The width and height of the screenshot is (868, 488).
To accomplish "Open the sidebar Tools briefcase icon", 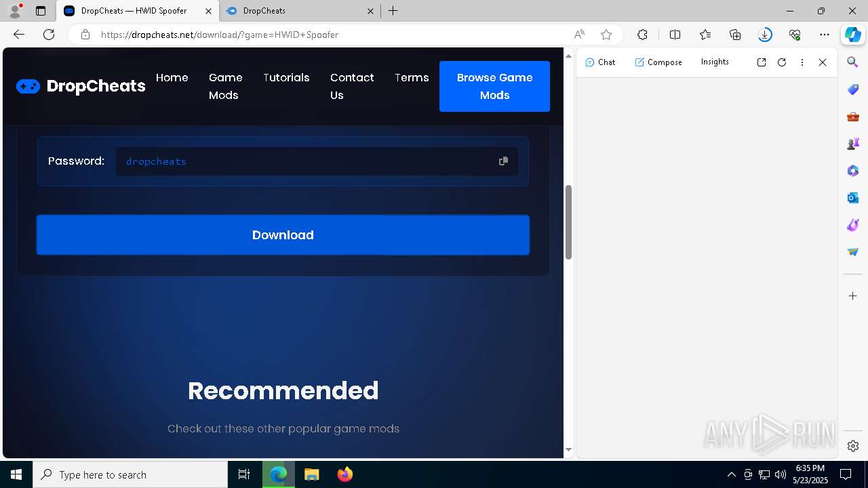I will [x=853, y=117].
